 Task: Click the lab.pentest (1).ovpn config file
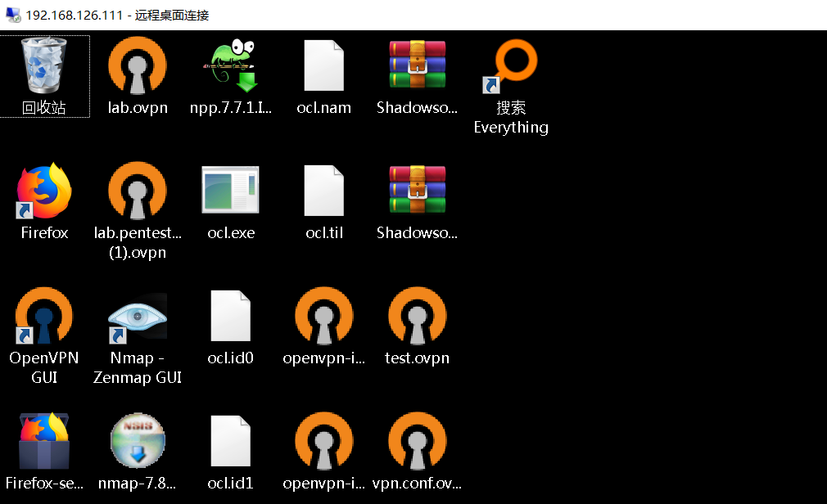(138, 191)
